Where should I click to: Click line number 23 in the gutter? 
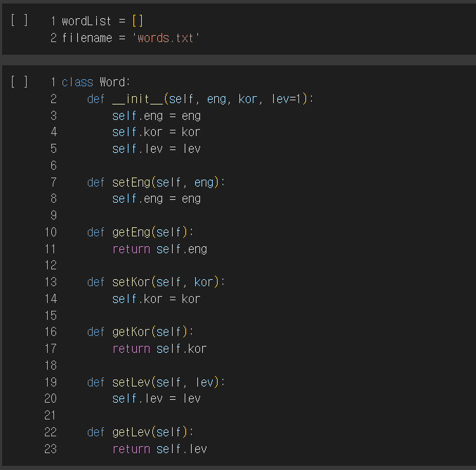click(51, 449)
